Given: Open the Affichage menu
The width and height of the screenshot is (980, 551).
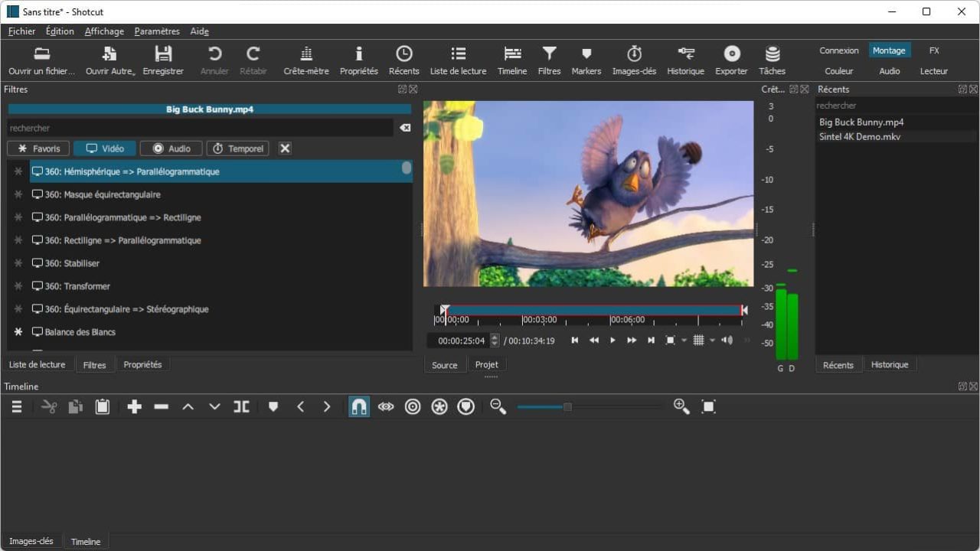Looking at the screenshot, I should (x=104, y=31).
